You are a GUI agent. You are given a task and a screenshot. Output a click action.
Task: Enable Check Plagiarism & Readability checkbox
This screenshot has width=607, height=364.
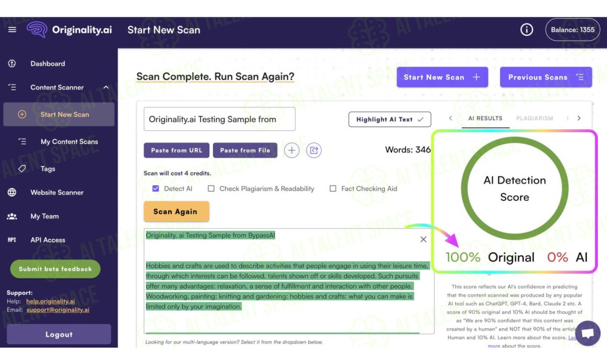tap(211, 189)
